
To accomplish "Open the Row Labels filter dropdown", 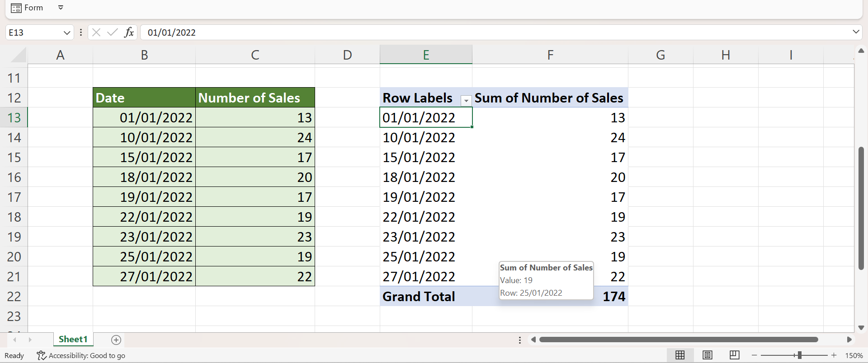I will point(466,100).
